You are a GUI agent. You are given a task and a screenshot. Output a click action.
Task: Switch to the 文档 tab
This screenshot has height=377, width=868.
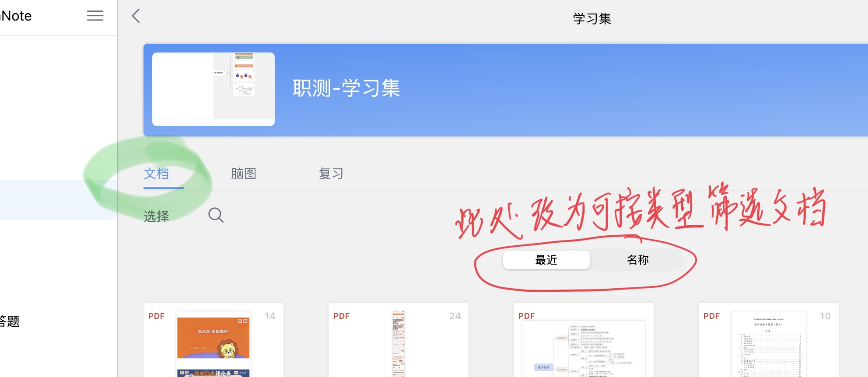tap(156, 174)
